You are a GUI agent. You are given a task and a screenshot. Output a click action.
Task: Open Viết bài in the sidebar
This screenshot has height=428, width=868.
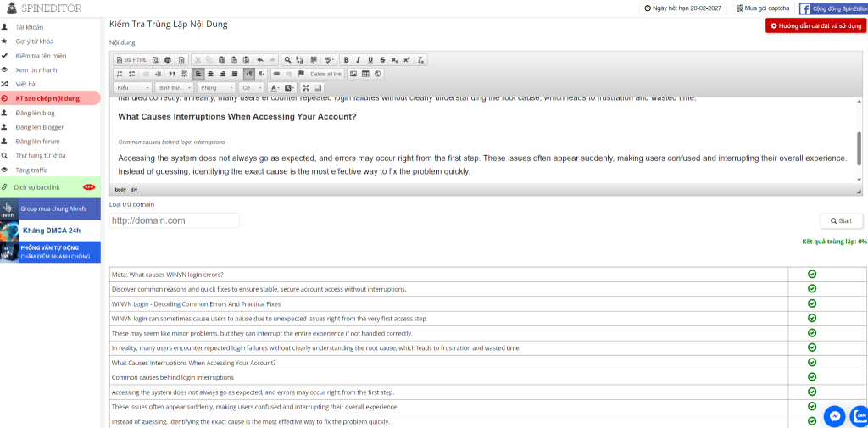pos(26,84)
